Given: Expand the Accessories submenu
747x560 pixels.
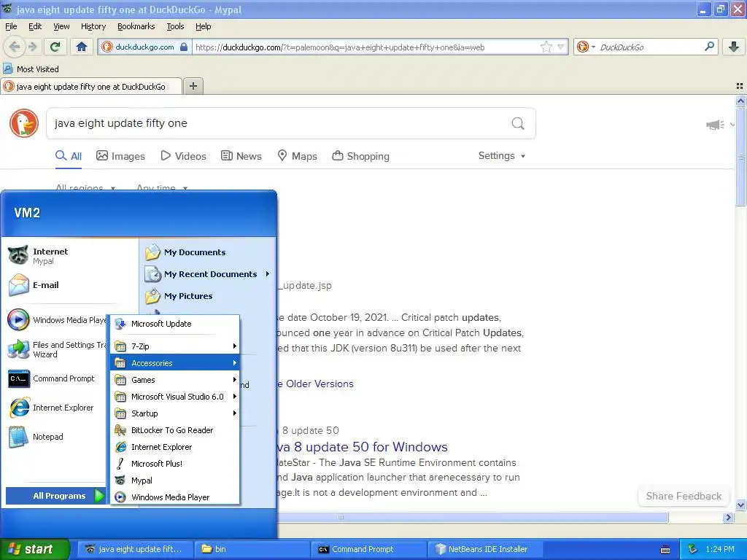Looking at the screenshot, I should point(175,363).
